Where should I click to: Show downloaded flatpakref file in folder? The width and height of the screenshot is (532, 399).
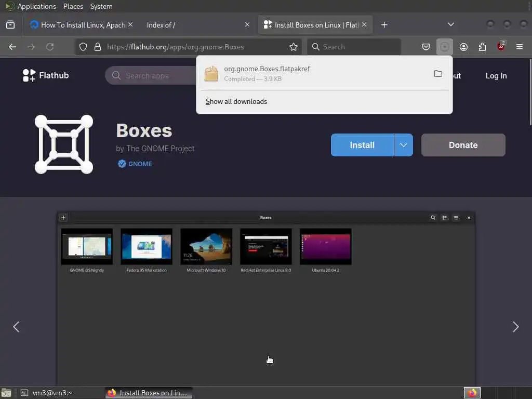click(438, 74)
